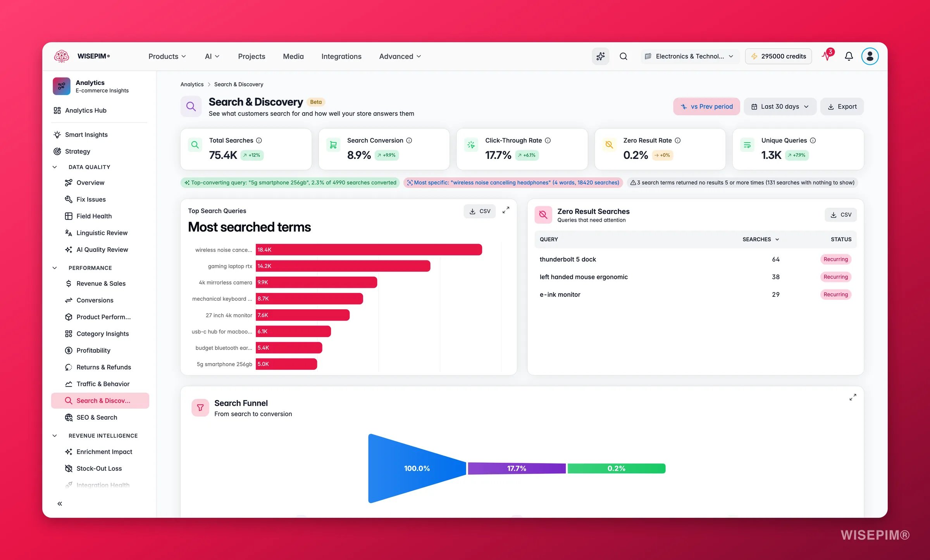Screen dimensions: 930x560
Task: Click the Analytics breadcrumb link
Action: coord(192,84)
